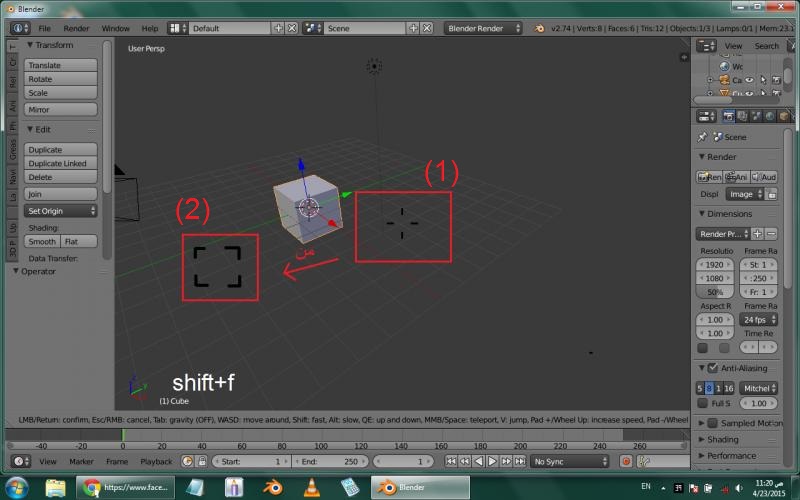Toggle the timeline range lock icon
This screenshot has width=800, height=500.
[202, 461]
